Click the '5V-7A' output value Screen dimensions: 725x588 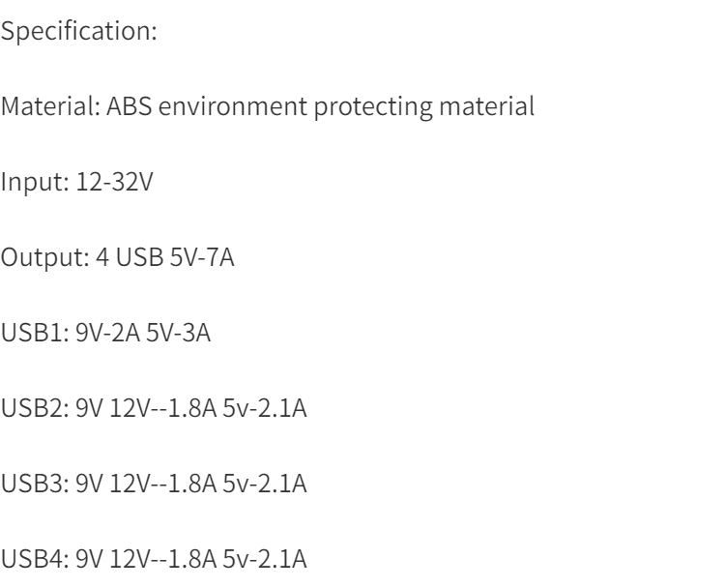[202, 257]
